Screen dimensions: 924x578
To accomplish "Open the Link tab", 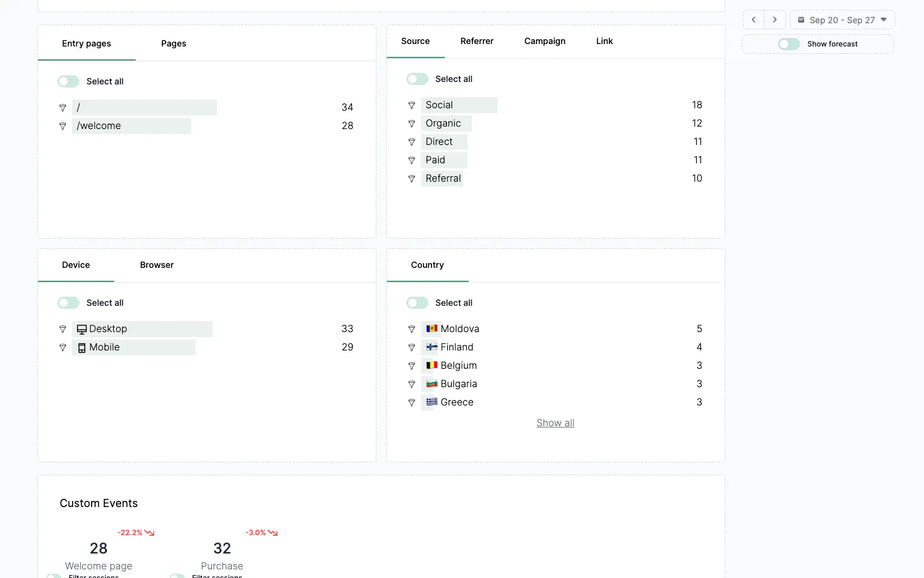I will tap(604, 41).
